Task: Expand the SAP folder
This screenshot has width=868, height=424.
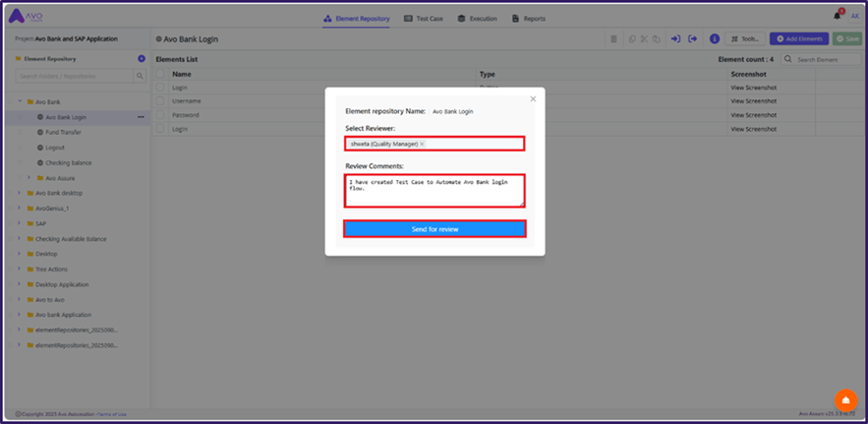Action: 19,223
